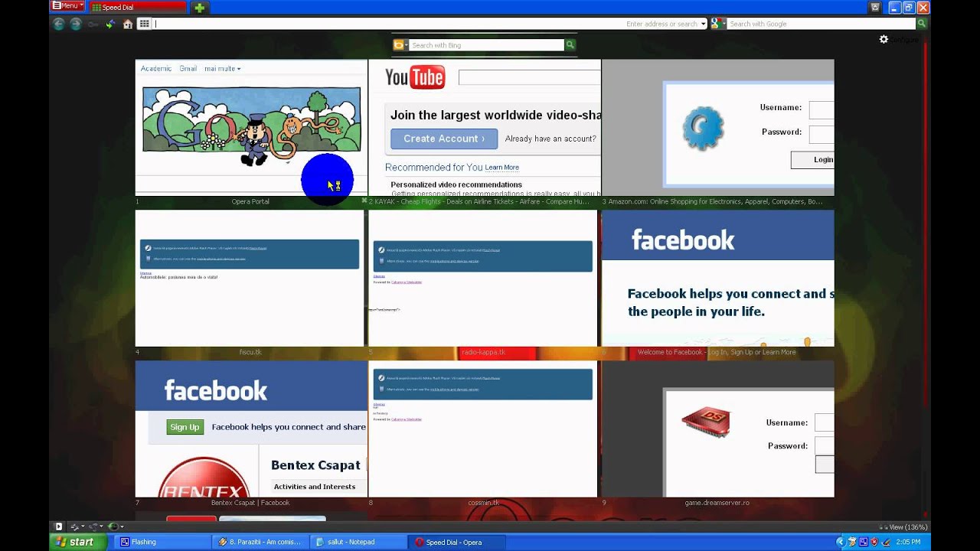Open the YouTube speed dial thumbnail
The width and height of the screenshot is (980, 551).
coord(485,127)
